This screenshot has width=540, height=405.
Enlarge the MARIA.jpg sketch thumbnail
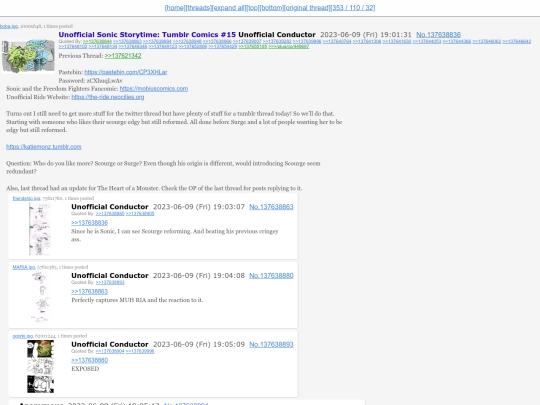(x=41, y=297)
